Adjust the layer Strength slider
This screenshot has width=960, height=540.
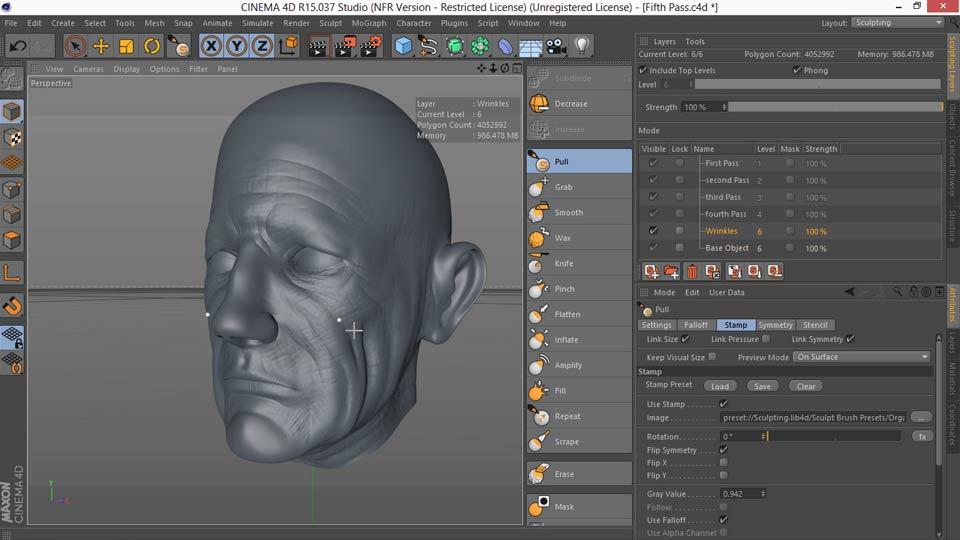tap(834, 107)
